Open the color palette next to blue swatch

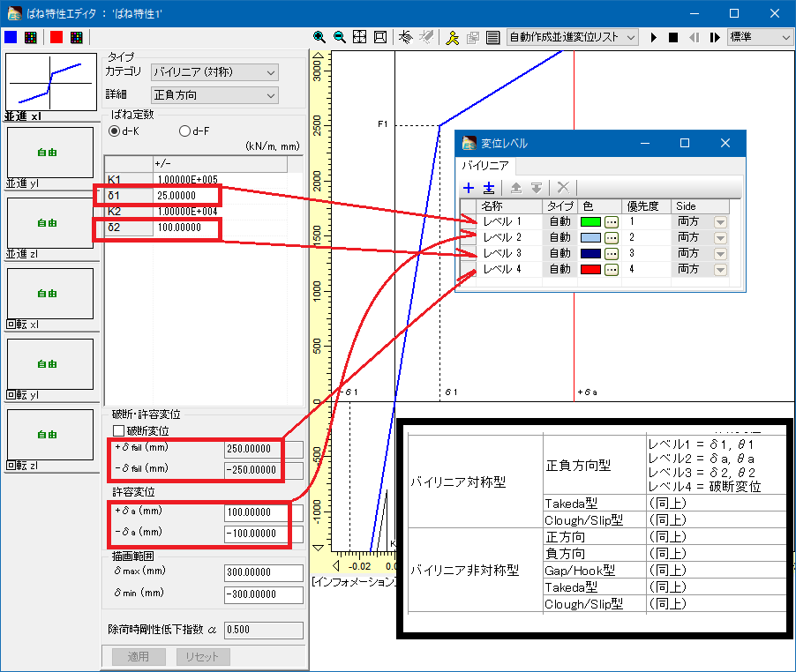(x=31, y=37)
